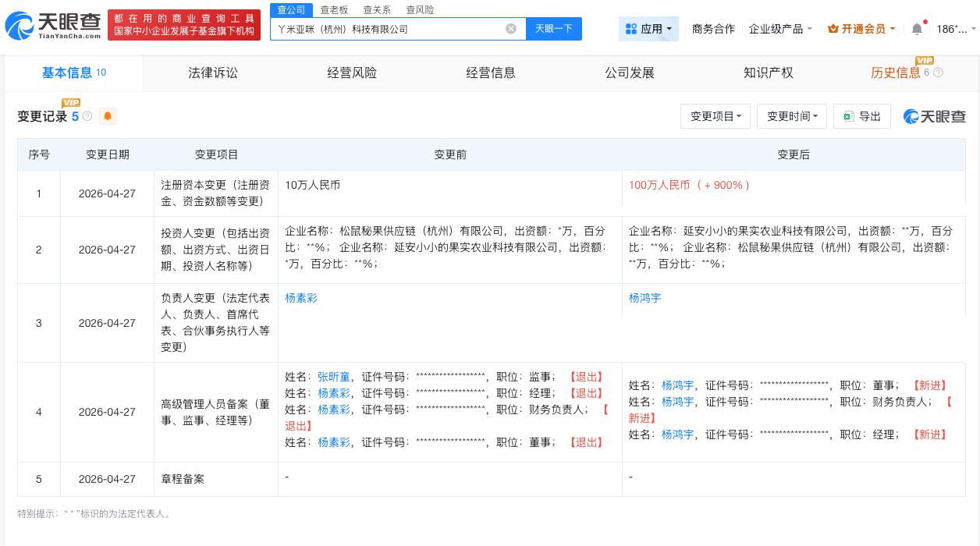This screenshot has width=980, height=546.
Task: Click inside the company name search field
Action: (x=390, y=29)
